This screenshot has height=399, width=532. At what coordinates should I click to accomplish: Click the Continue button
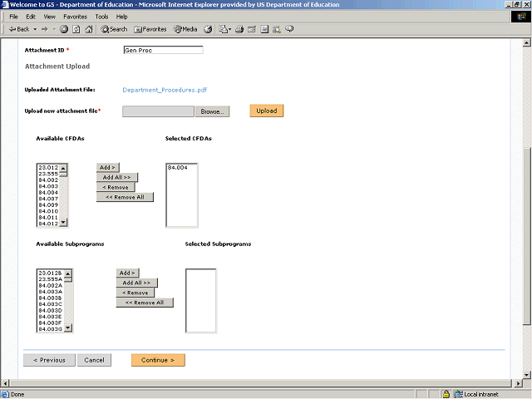click(x=158, y=361)
